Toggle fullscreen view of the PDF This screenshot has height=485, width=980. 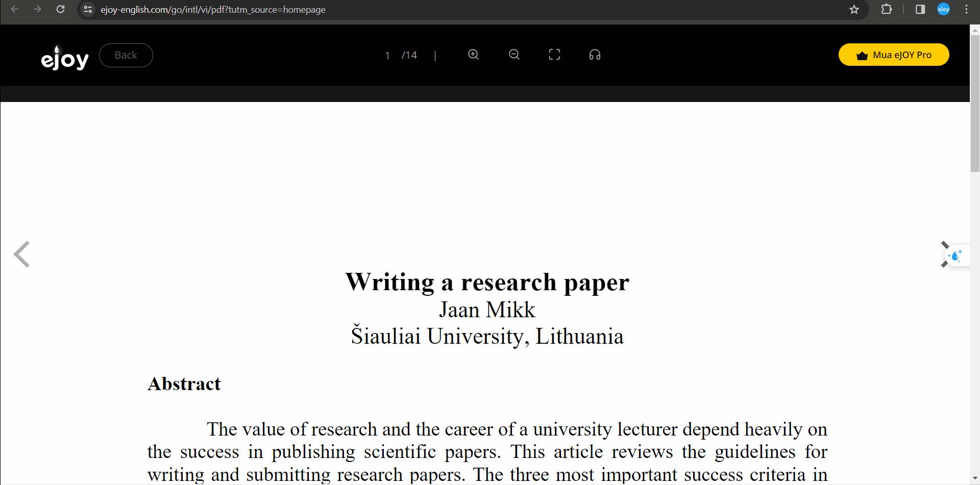click(x=554, y=55)
